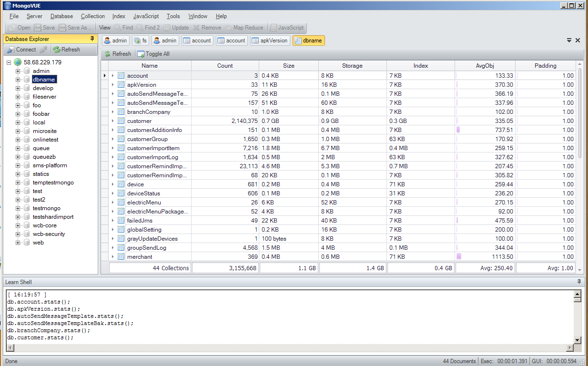The image size is (588, 366).
Task: Open the JavaScript menu
Action: (146, 16)
